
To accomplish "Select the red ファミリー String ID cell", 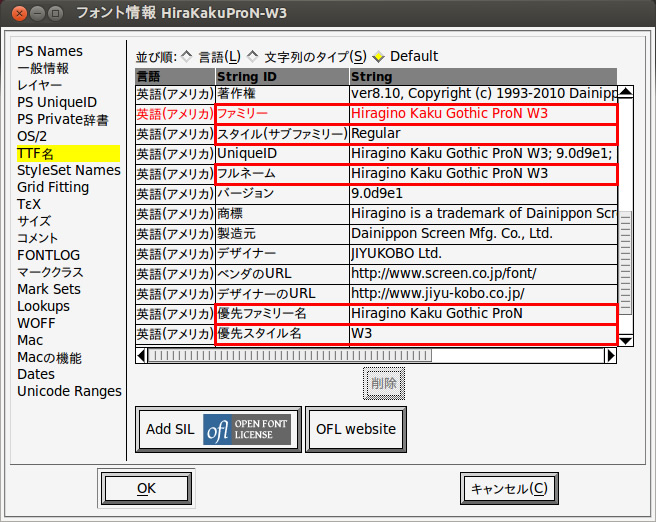I will coord(282,114).
